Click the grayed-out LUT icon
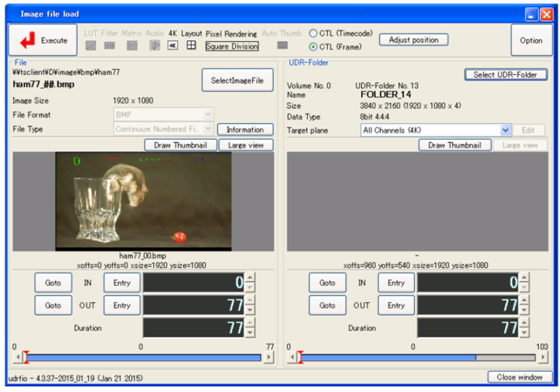 (91, 46)
